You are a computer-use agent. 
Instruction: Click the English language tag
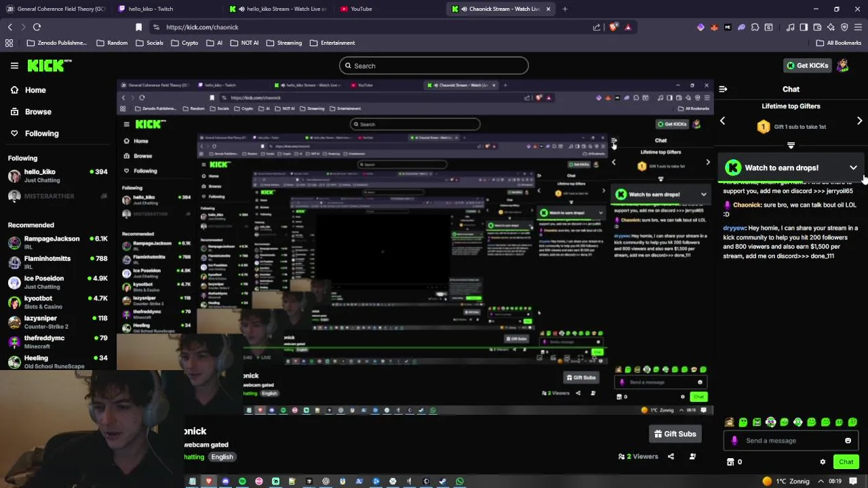pyautogui.click(x=222, y=457)
